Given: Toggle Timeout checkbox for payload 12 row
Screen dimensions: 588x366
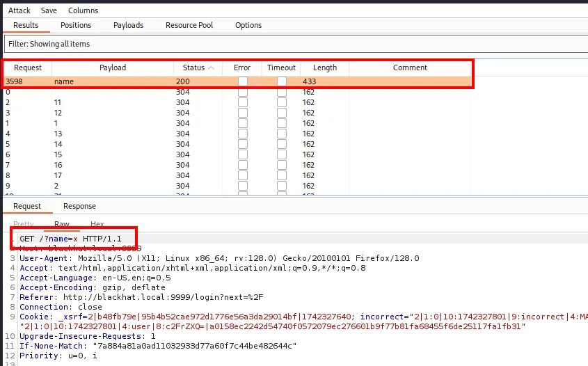Looking at the screenshot, I should pyautogui.click(x=282, y=113).
